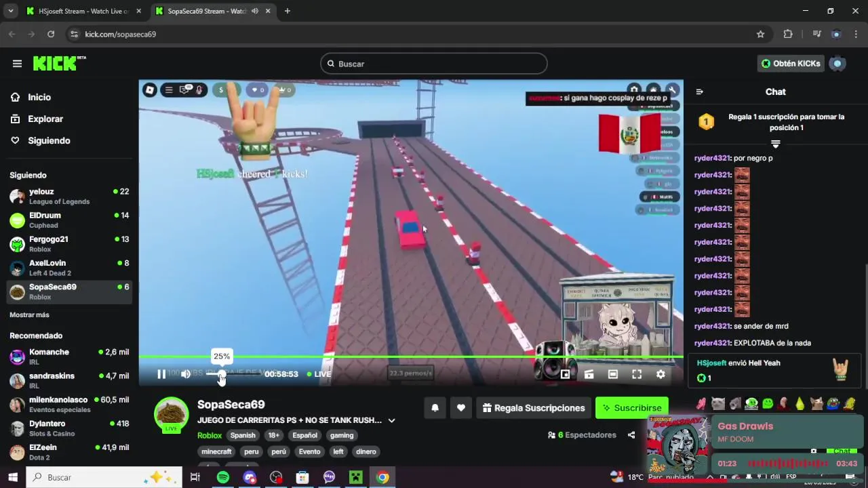Screen dimensions: 868x488
Task: Select the dinero tag
Action: pyautogui.click(x=366, y=452)
